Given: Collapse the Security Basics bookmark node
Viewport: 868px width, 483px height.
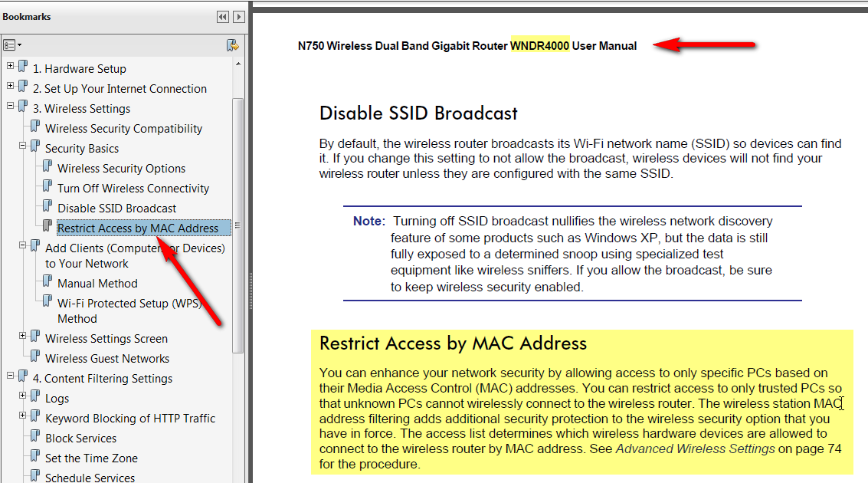Looking at the screenshot, I should point(23,145).
